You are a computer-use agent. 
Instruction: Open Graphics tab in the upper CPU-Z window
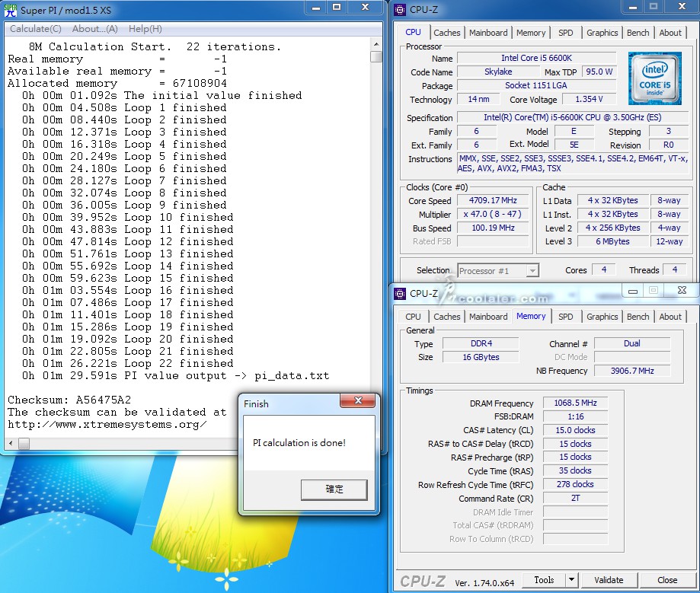coord(602,33)
